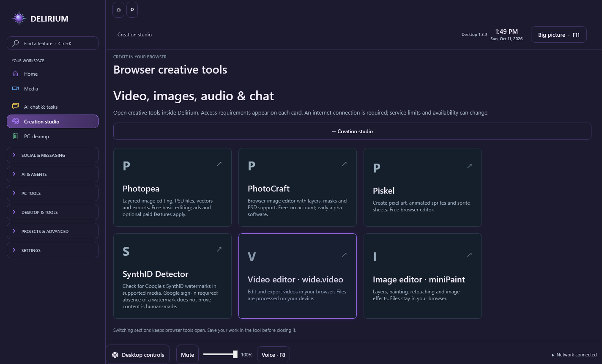Go back via ← Creation studio button
This screenshot has height=364, width=602.
click(x=352, y=131)
